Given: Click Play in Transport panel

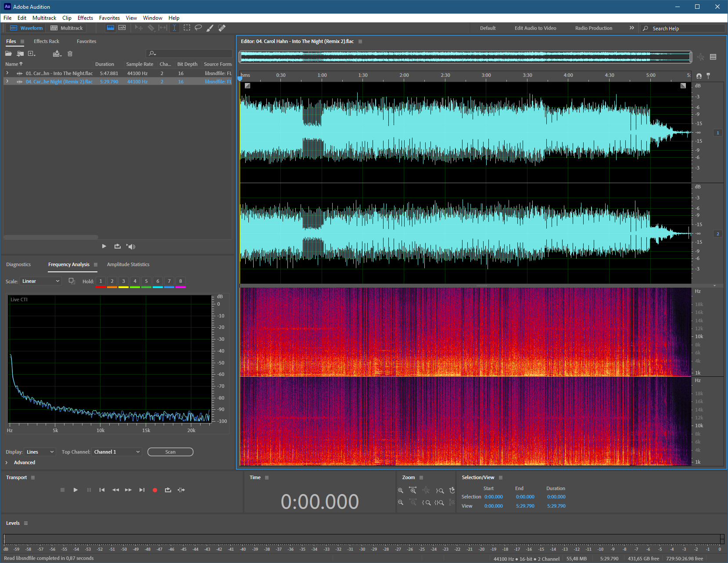Looking at the screenshot, I should 75,490.
